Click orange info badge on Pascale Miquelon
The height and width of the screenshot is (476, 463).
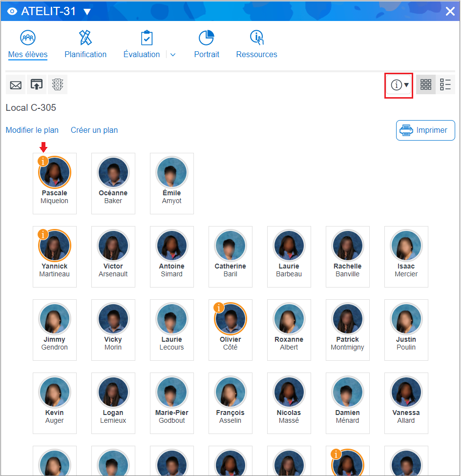pyautogui.click(x=43, y=161)
